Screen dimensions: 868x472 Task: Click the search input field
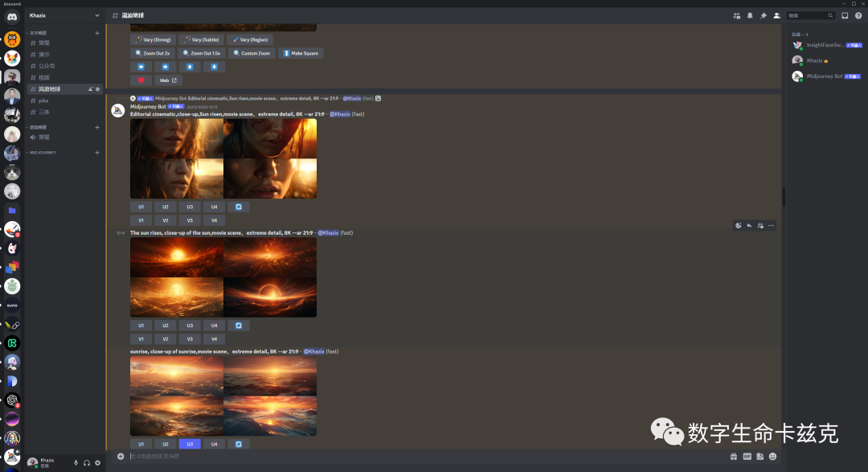[x=808, y=15]
